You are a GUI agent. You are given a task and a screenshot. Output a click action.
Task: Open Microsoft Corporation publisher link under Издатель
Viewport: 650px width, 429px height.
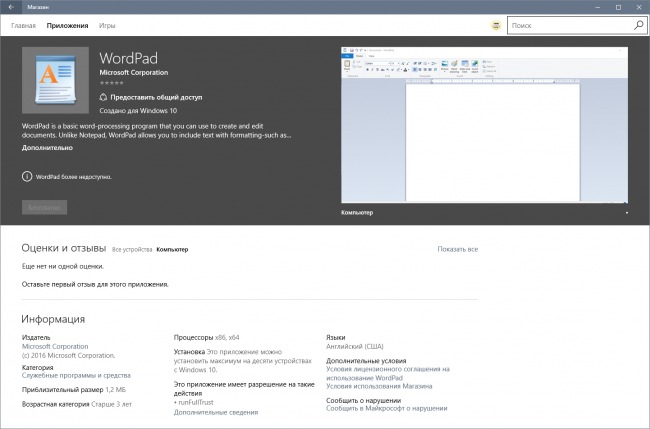coord(55,347)
